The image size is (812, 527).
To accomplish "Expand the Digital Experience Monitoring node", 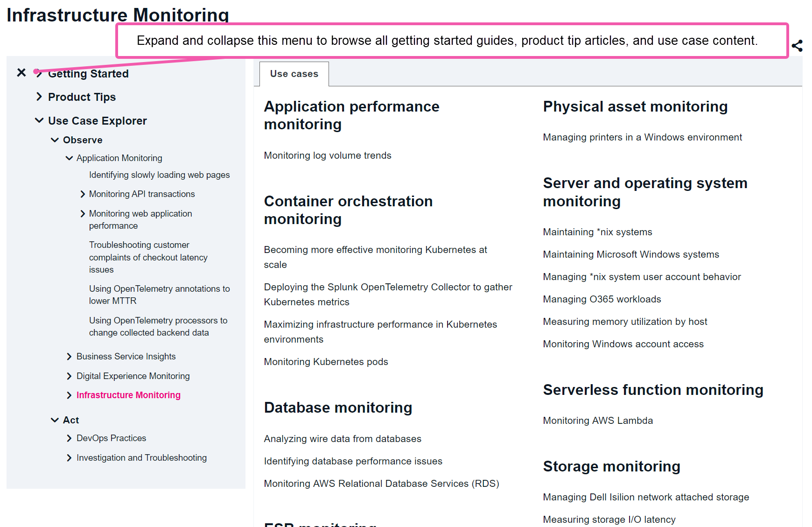I will pos(69,376).
